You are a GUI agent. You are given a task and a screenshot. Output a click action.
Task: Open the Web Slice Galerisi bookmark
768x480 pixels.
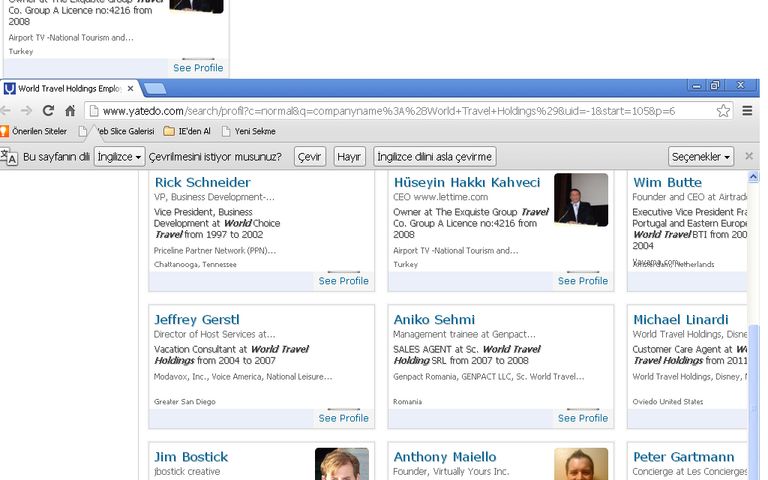[117, 131]
